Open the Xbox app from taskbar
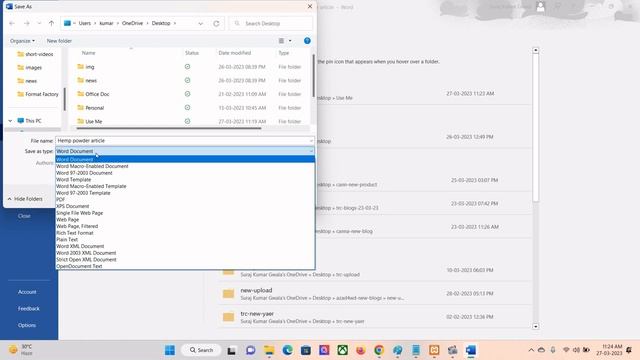The width and height of the screenshot is (640, 360). click(x=342, y=350)
